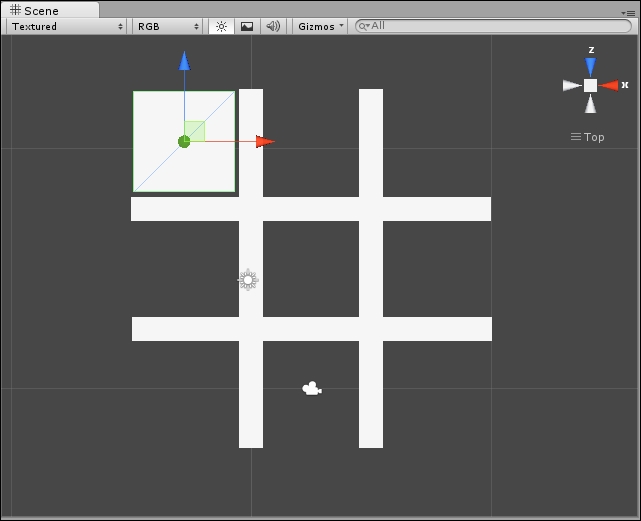Click the bottom gray cone of orientation gizmo
The height and width of the screenshot is (521, 641).
[x=590, y=104]
